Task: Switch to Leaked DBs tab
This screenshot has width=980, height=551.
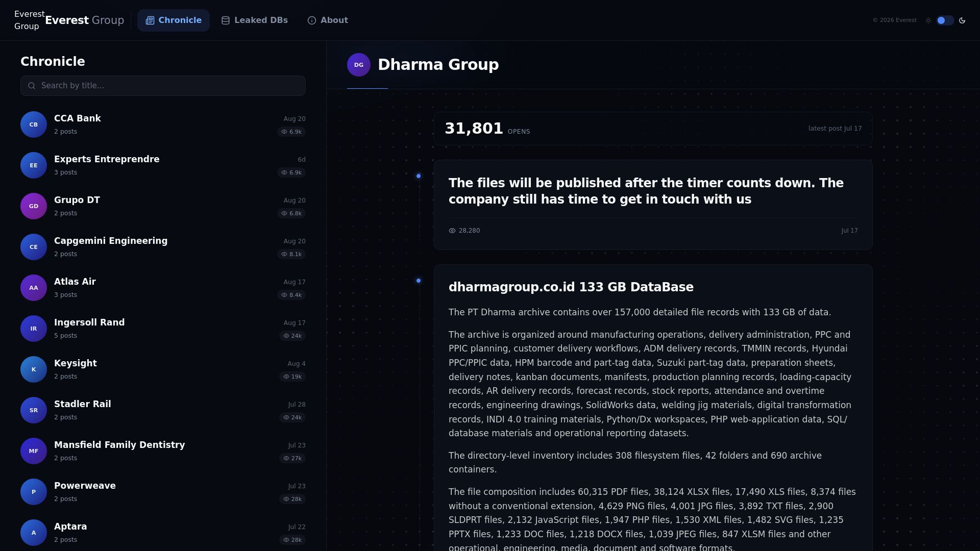Action: click(x=254, y=20)
